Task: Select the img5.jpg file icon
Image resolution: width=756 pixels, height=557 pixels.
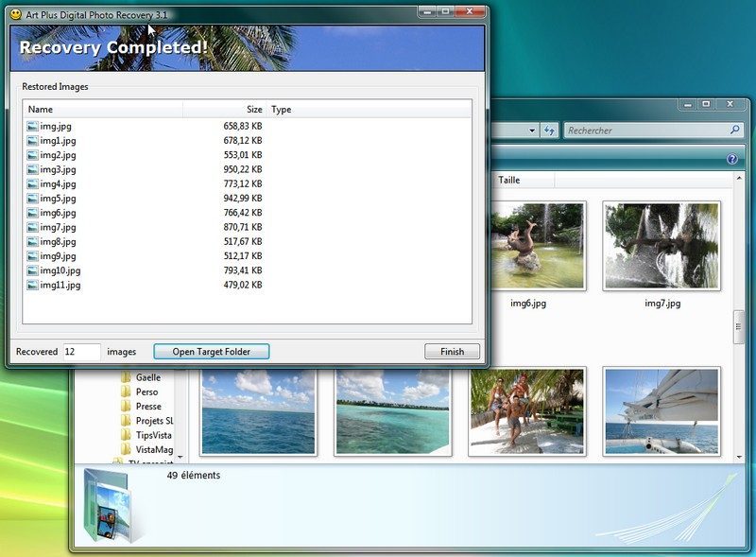Action: 33,199
